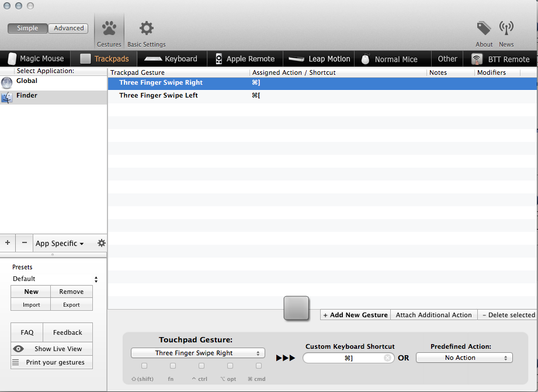Screen dimensions: 538x392
Task: Select the Three Finger Swipe Right row
Action: click(322, 83)
